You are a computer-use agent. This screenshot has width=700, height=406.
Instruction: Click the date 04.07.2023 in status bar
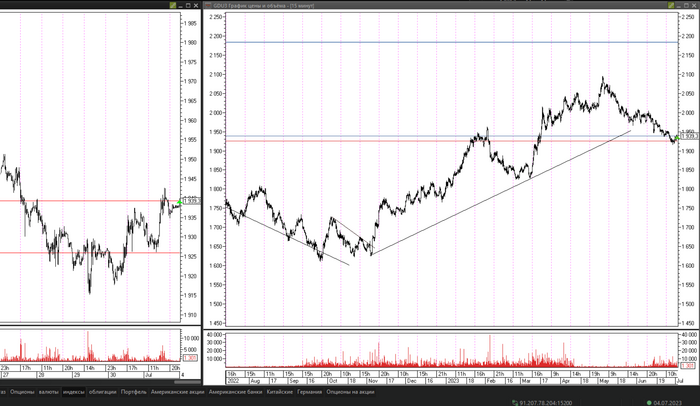(668, 403)
